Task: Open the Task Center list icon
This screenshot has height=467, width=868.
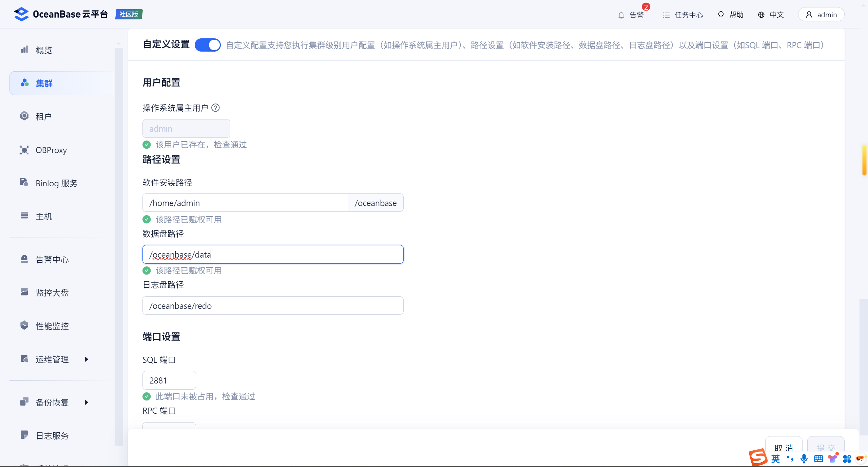Action: [666, 15]
